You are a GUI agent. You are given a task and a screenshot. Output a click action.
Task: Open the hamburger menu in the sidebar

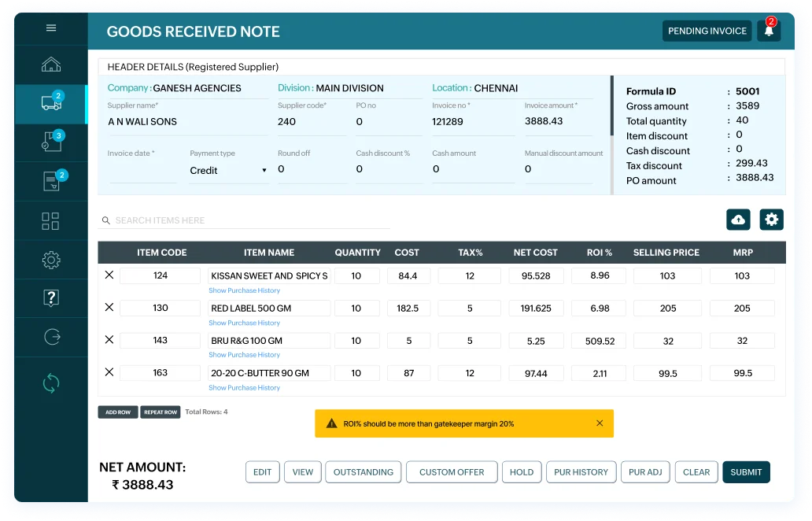(x=50, y=28)
